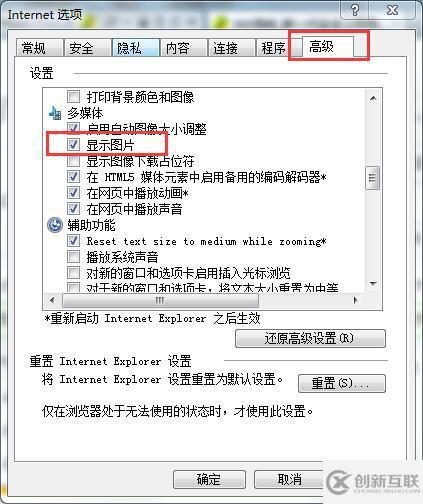Confirm with the 确定 button
423x504 pixels.
point(209,480)
